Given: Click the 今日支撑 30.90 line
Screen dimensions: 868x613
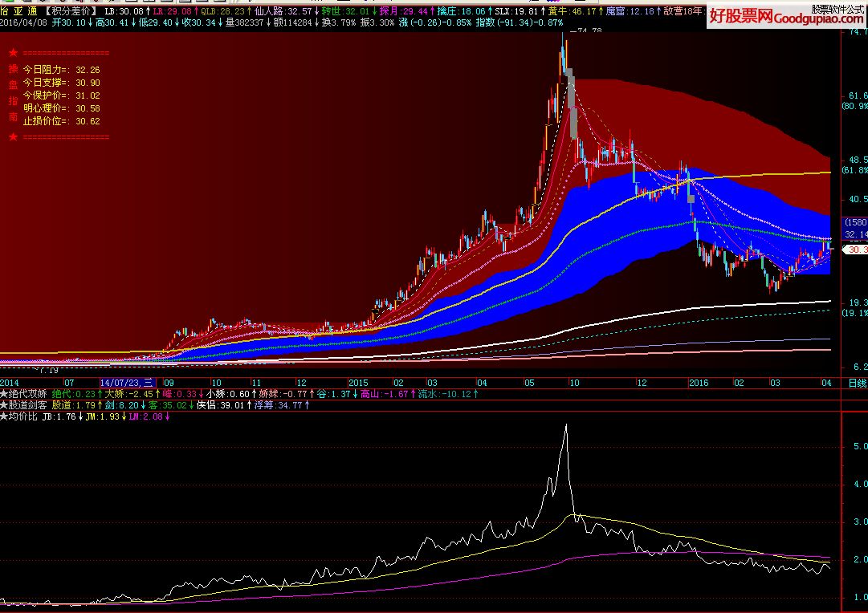Looking at the screenshot, I should (62, 83).
